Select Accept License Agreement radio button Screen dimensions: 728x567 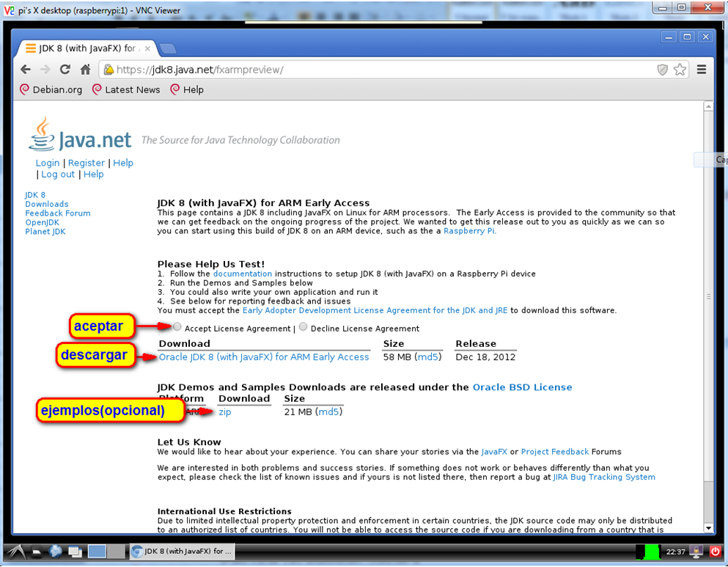(x=177, y=327)
